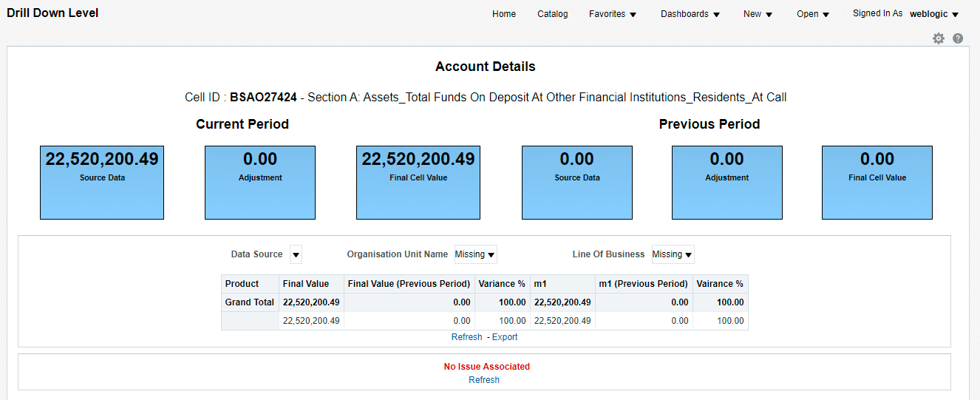
Task: Open the Catalog link
Action: pos(553,14)
